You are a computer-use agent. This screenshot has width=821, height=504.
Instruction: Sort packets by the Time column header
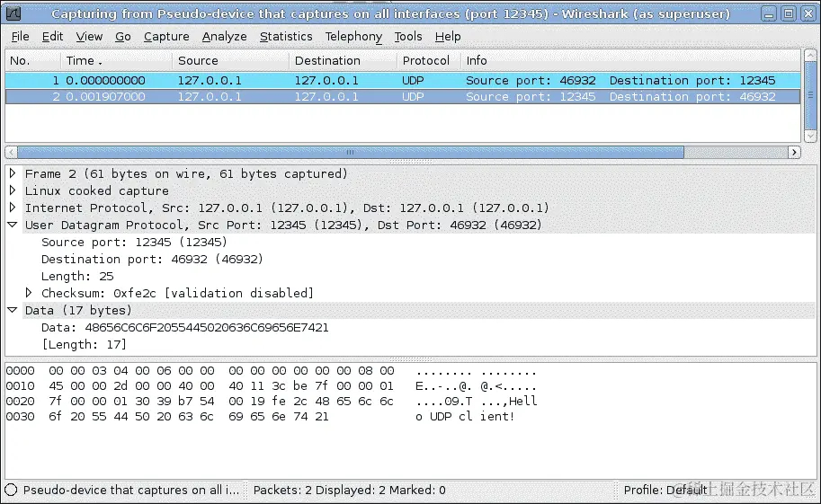click(116, 61)
